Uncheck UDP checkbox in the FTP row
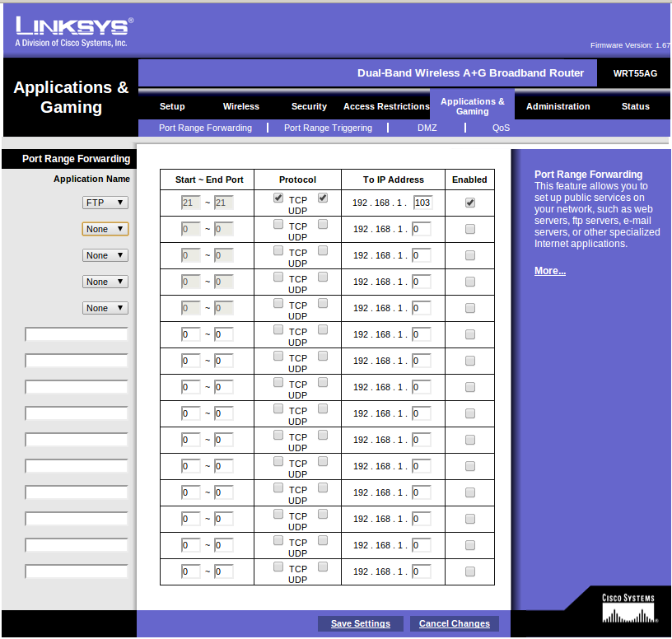672x639 pixels. tap(323, 198)
